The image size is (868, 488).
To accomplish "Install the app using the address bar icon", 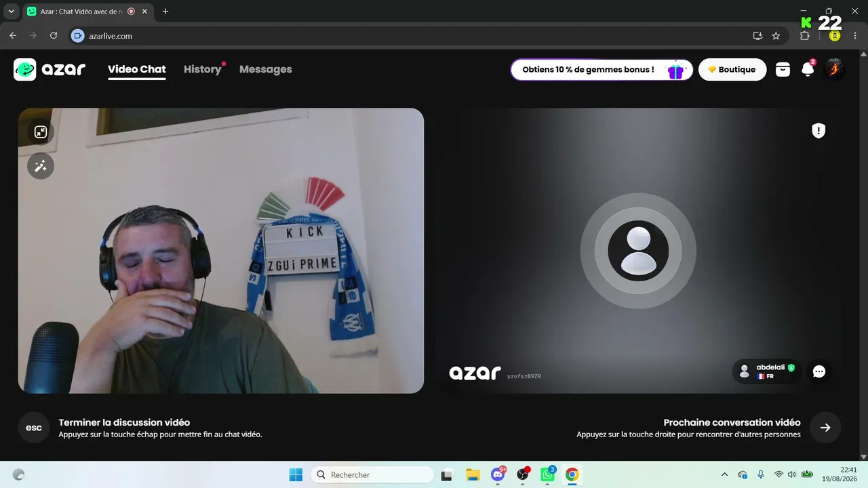I will click(x=757, y=36).
